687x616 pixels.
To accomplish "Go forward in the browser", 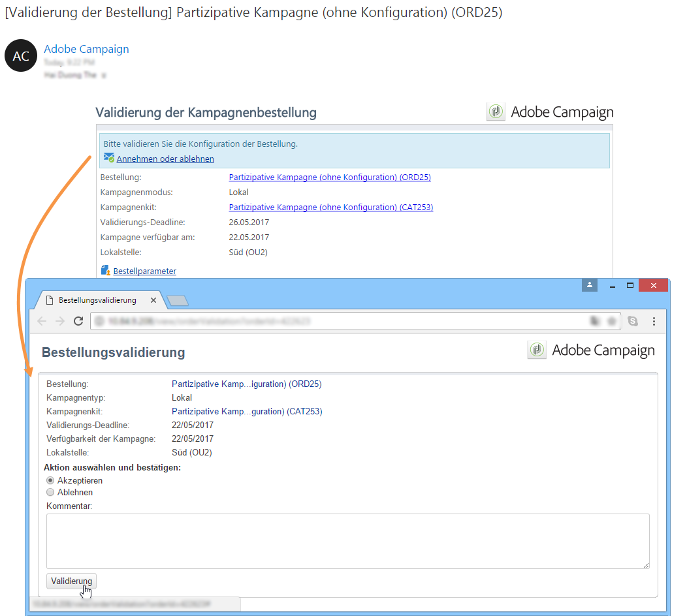I will click(60, 321).
